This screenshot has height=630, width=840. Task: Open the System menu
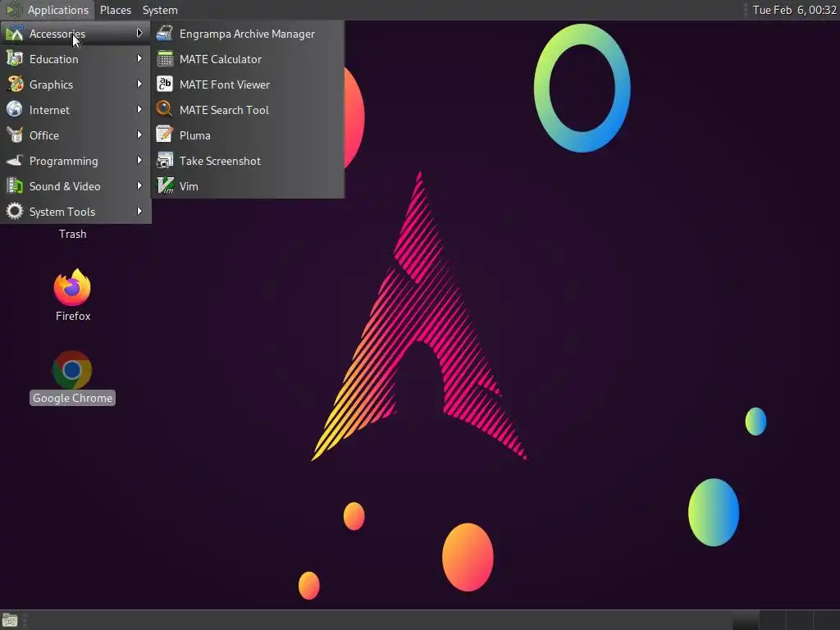point(160,10)
